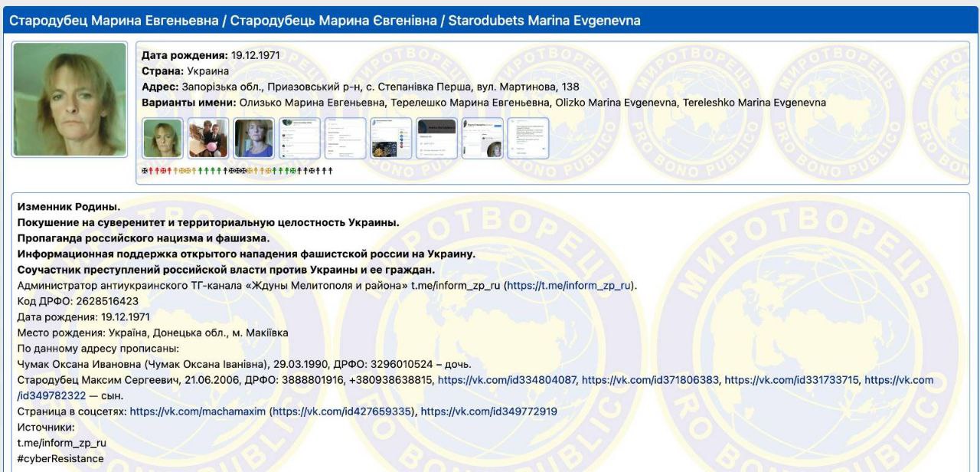Open the large profile photo at top left
This screenshot has height=472, width=980.
[69, 99]
